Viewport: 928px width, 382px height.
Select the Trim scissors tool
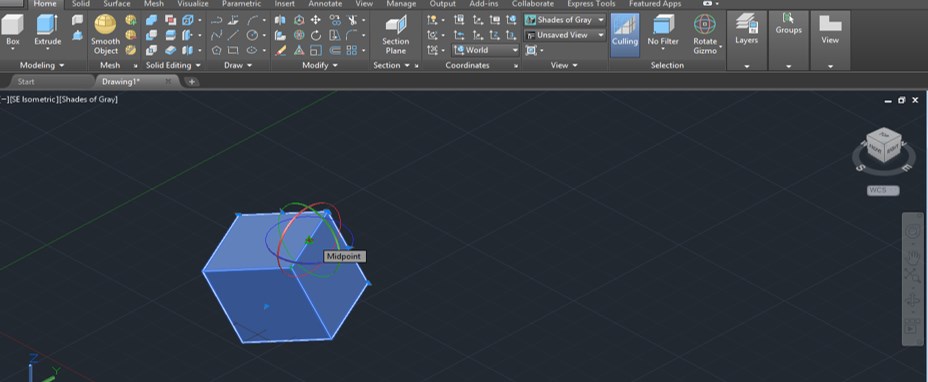tap(353, 20)
